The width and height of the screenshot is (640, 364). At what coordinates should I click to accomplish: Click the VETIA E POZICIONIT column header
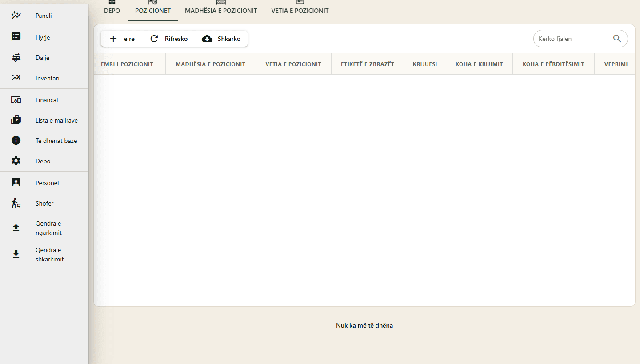point(293,64)
